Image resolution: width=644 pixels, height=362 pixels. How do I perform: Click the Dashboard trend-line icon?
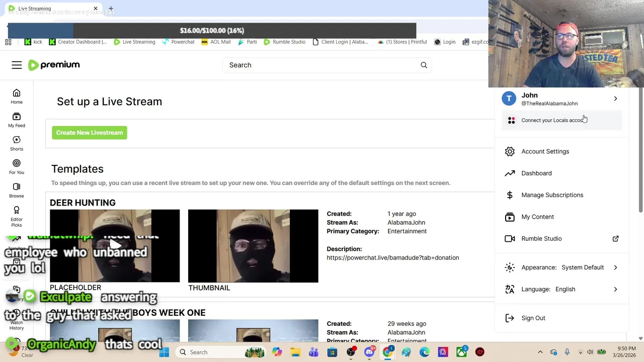tap(510, 173)
